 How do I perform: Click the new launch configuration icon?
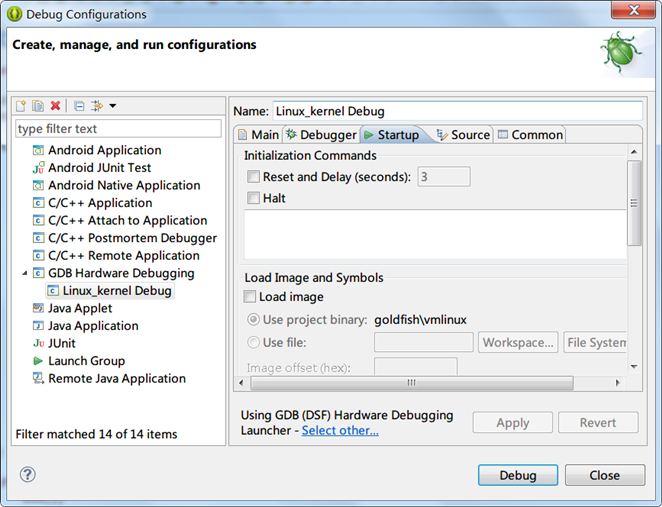(x=22, y=106)
